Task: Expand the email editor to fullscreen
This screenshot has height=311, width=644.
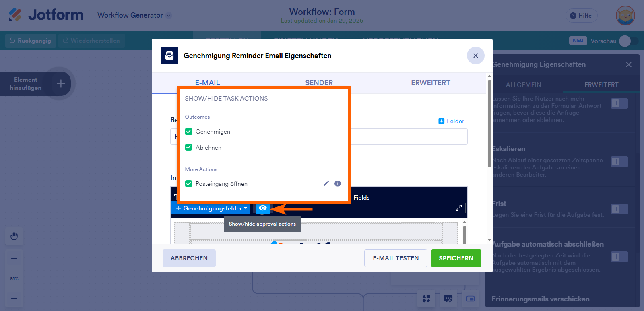Action: click(x=458, y=208)
